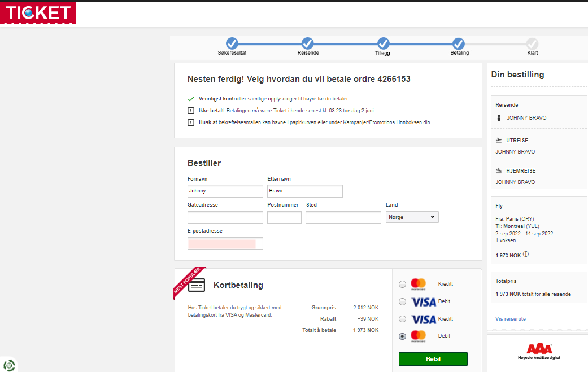Click the price info icon beside 1 973 NOK
This screenshot has width=588, height=372.
(x=526, y=255)
